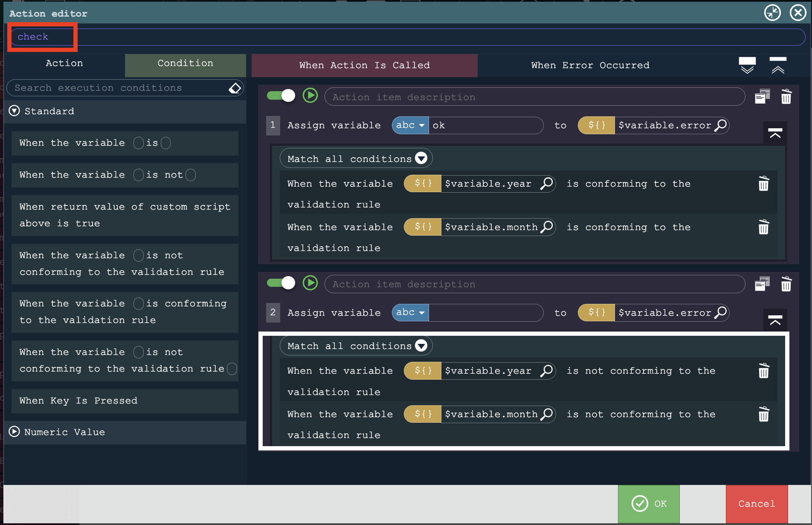Collapse the Standard conditions category

coord(14,111)
